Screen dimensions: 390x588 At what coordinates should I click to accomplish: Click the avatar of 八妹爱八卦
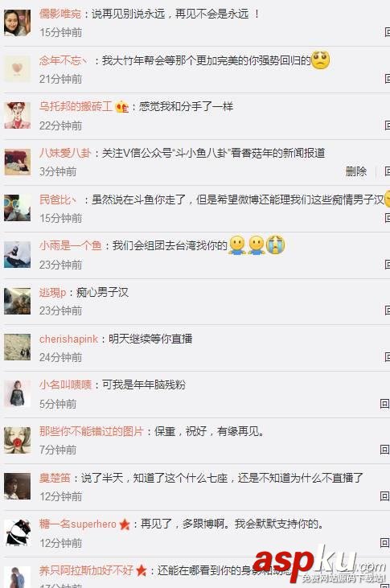click(17, 162)
